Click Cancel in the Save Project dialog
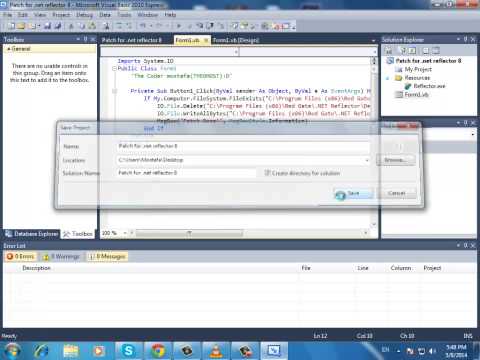 point(396,193)
